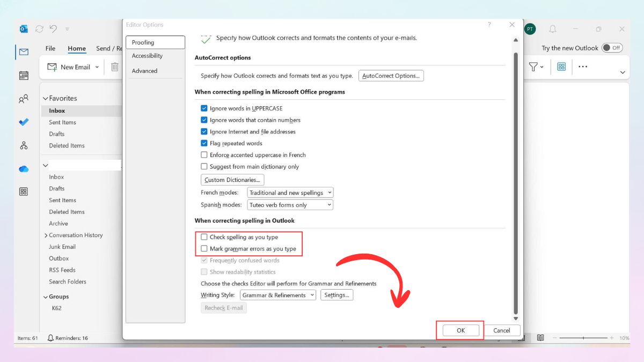Uncheck Flag repeated words

coord(204,143)
